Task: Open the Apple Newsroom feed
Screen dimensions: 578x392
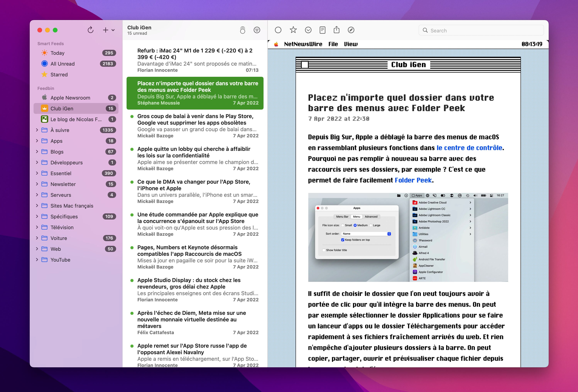Action: click(x=70, y=98)
